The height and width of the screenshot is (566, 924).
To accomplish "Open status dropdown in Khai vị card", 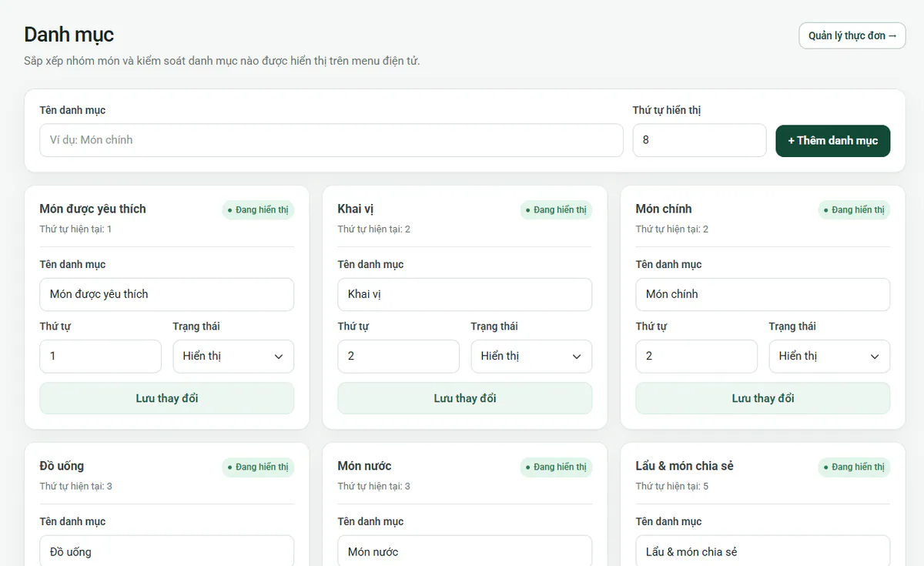I will [x=531, y=357].
